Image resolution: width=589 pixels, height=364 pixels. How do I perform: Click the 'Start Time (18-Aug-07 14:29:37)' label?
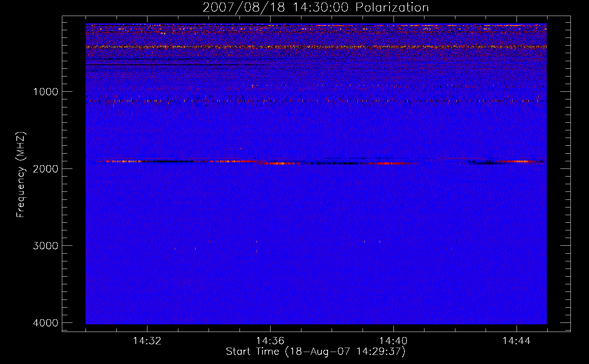coord(316,352)
